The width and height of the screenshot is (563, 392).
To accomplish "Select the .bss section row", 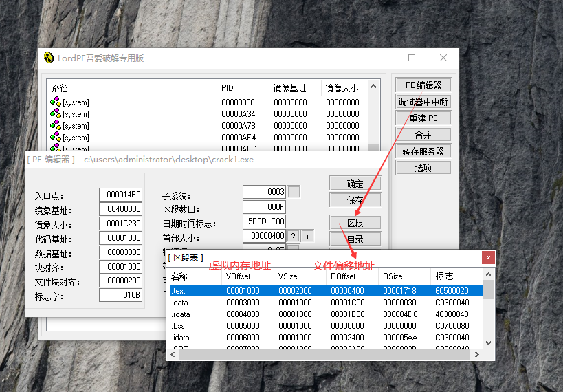I will click(x=326, y=326).
